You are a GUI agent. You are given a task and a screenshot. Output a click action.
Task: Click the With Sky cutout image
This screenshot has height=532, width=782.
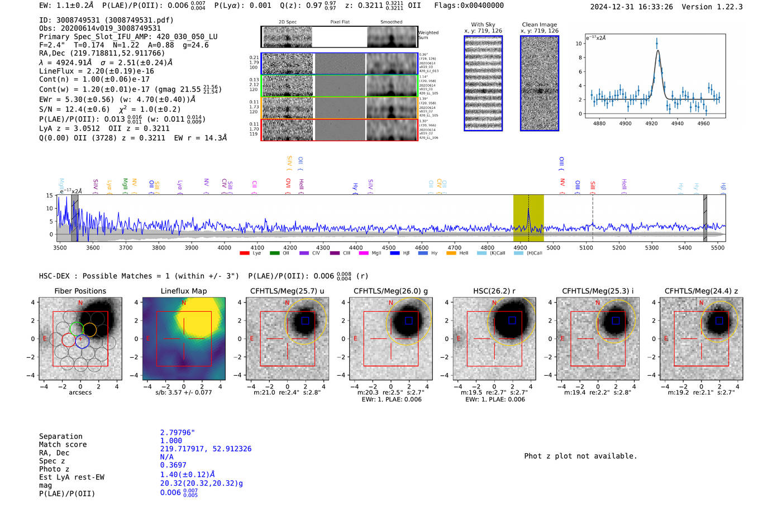pyautogui.click(x=483, y=83)
